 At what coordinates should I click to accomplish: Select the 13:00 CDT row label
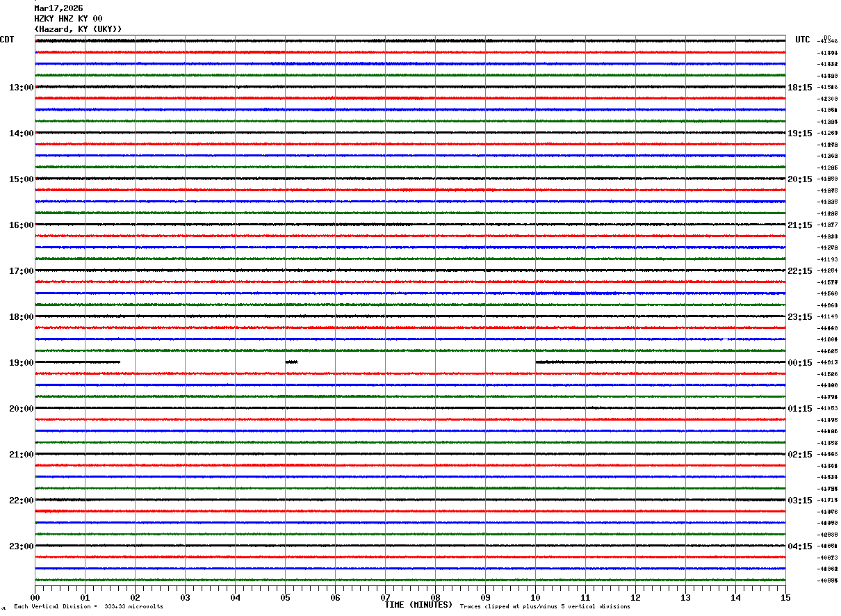coord(22,88)
